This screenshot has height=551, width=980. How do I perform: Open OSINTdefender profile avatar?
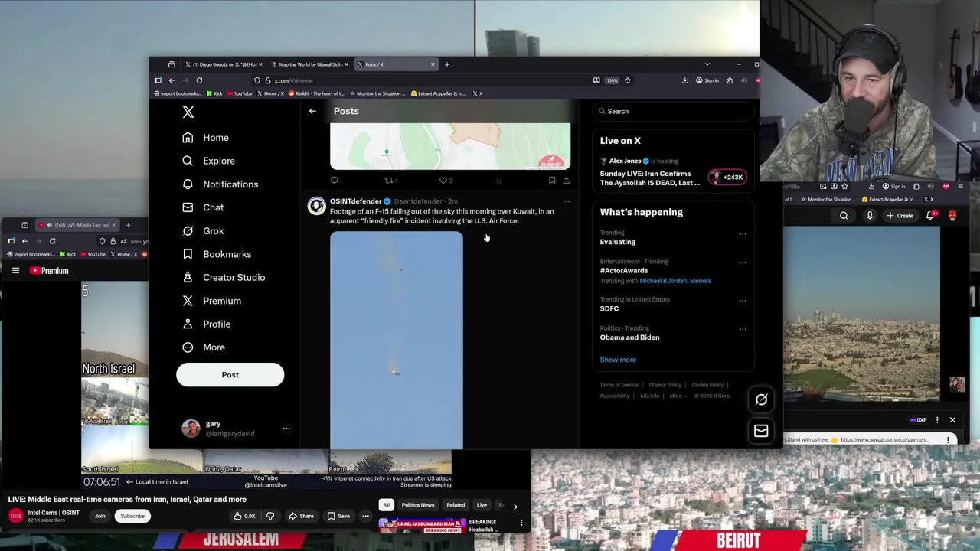coord(316,207)
